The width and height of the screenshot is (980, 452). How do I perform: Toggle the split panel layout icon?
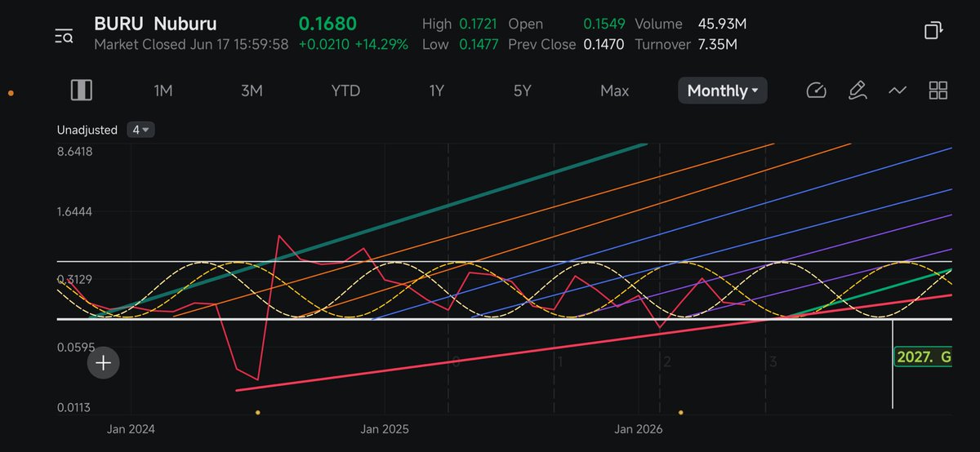81,91
